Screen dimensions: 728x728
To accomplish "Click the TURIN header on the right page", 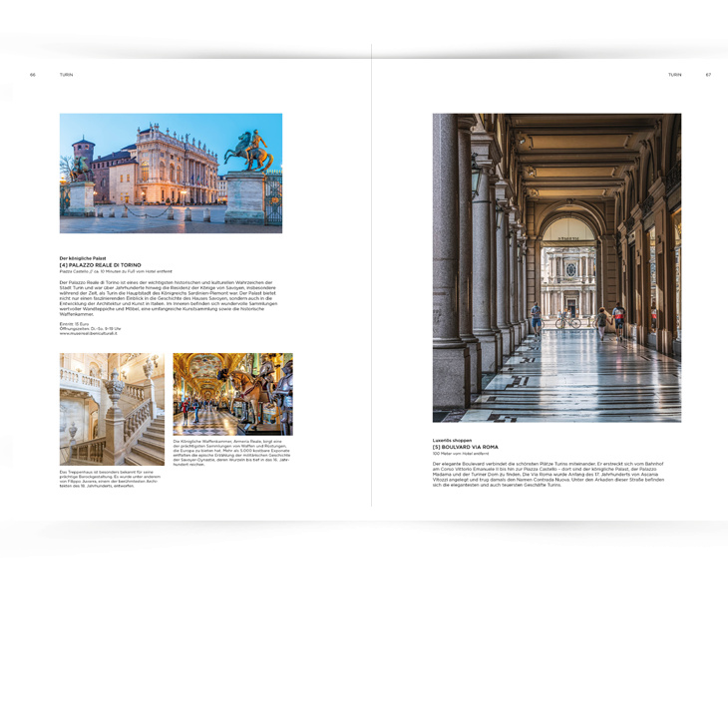I will tap(675, 75).
